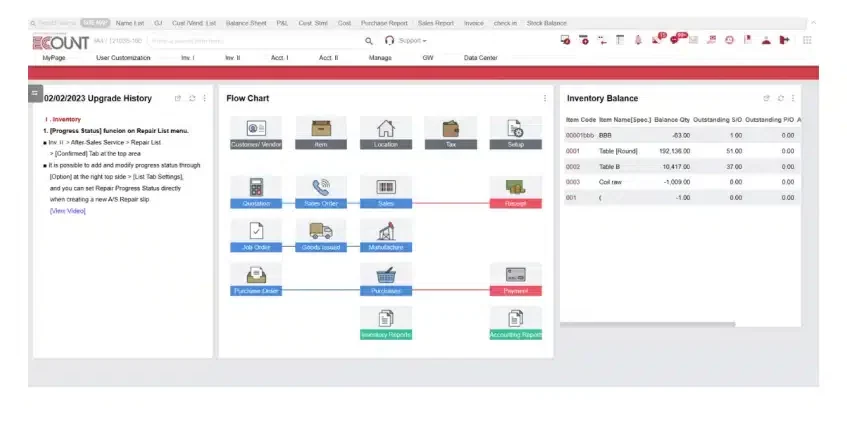Open item code 0001 in Inventory Balance
The width and height of the screenshot is (847, 432).
tap(573, 151)
